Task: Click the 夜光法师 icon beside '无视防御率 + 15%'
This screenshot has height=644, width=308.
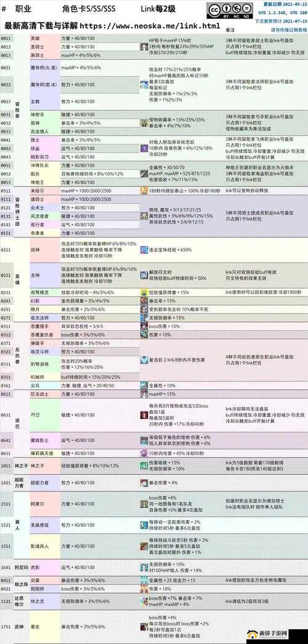Action: (x=144, y=318)
